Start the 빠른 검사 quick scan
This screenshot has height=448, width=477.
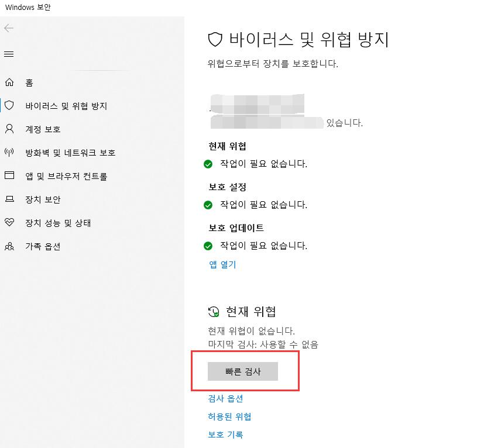point(243,371)
